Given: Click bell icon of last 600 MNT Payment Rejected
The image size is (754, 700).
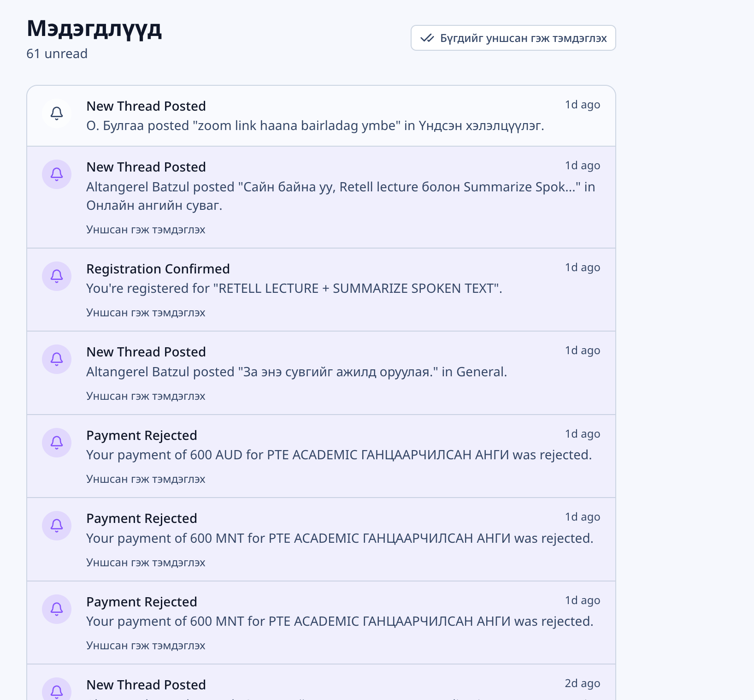Looking at the screenshot, I should point(57,609).
